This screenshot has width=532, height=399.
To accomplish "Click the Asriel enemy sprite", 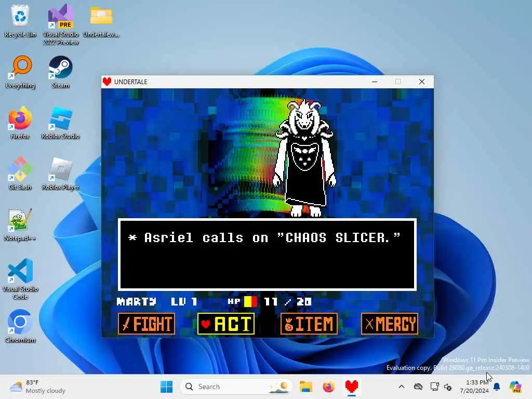I will [304, 158].
